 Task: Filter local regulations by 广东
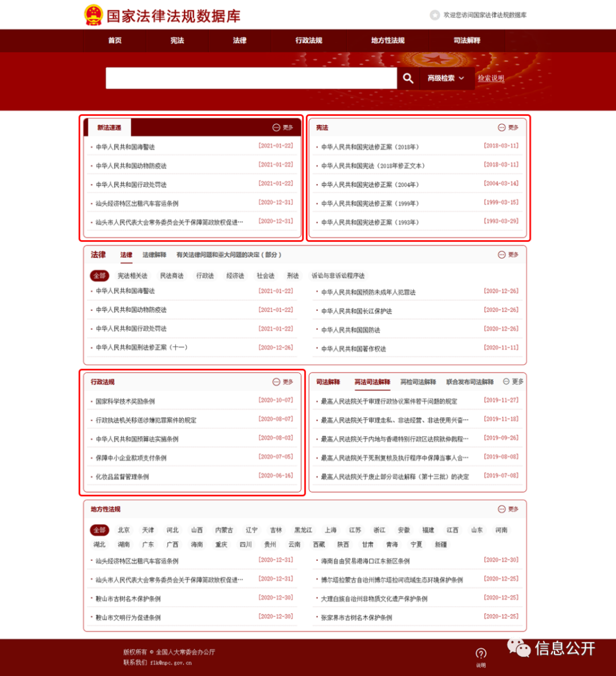pos(148,544)
